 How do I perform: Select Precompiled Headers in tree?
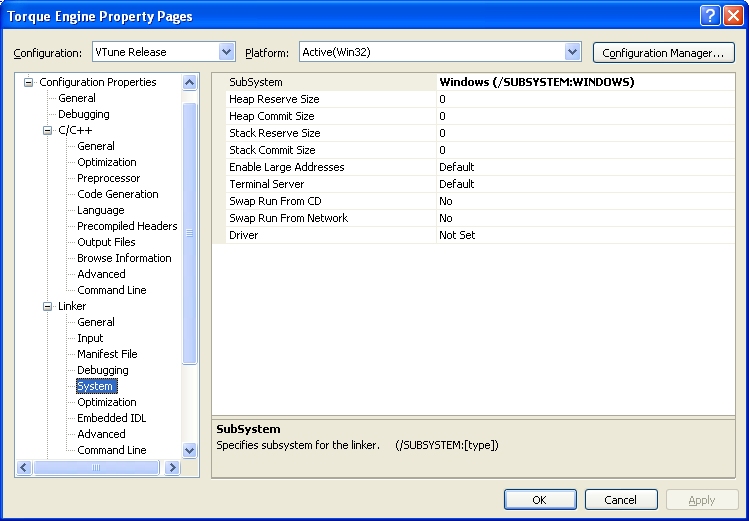tap(127, 226)
